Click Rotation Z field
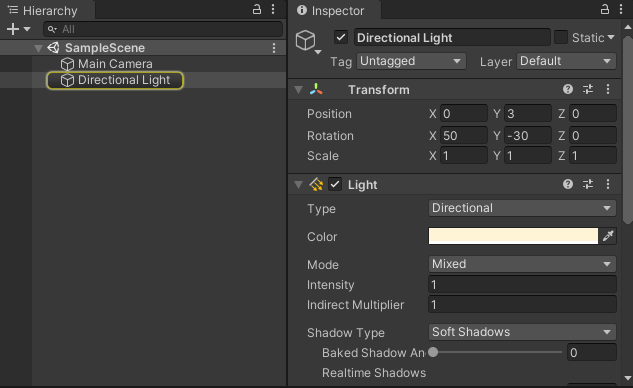This screenshot has width=633, height=388. (x=593, y=136)
